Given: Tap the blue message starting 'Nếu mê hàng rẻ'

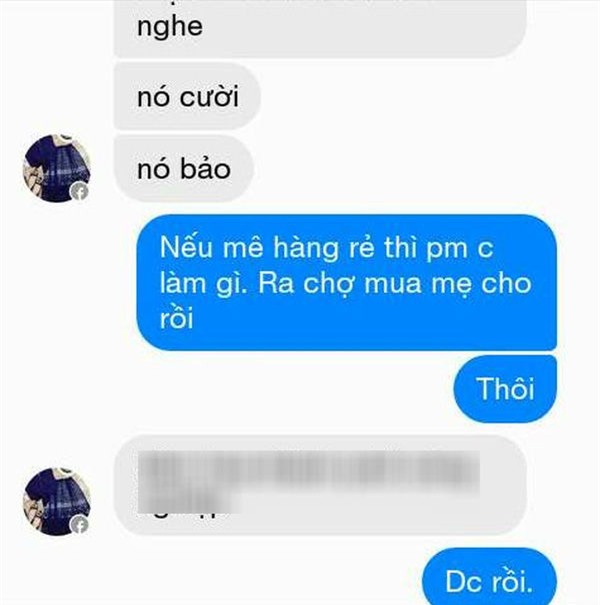Looking at the screenshot, I should 346,282.
